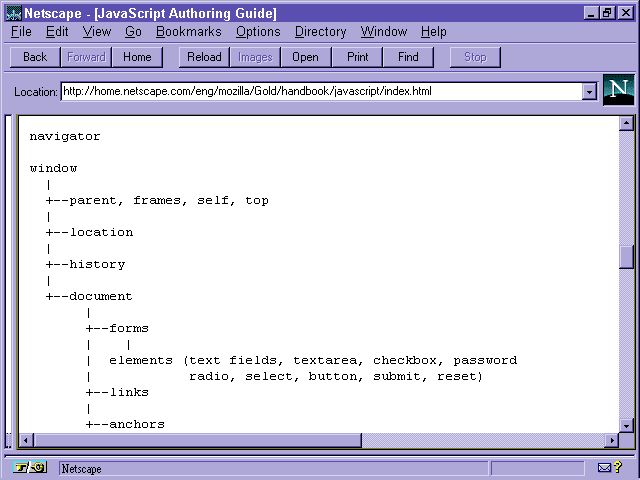The image size is (640, 480).
Task: Click the 'anchors' tree entry
Action: coord(137,424)
